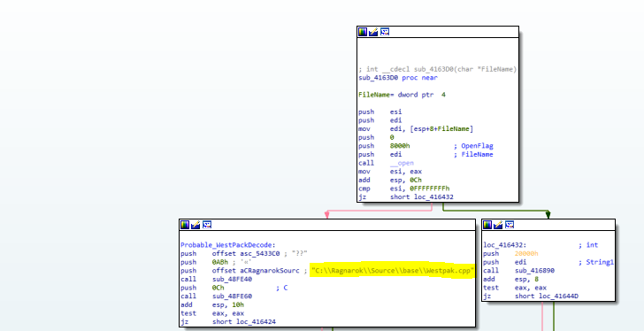Select the __cdecl sub_4163D0 prototype comment
The height and width of the screenshot is (331, 644).
click(437, 69)
